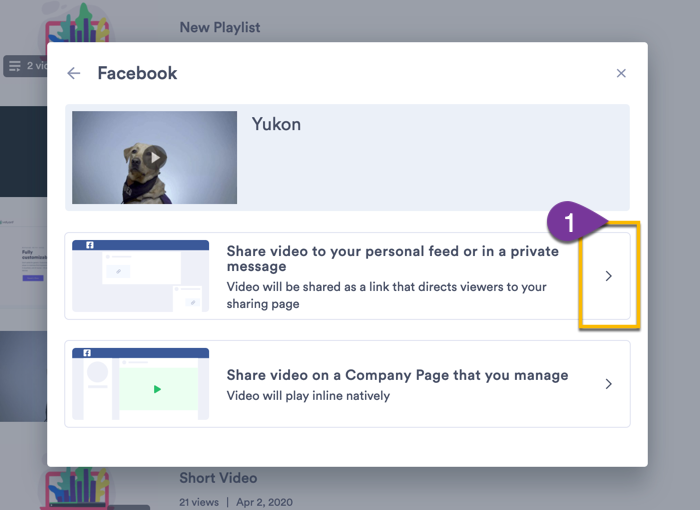This screenshot has width=700, height=510.
Task: Go back using the arrow beside Facebook
Action: (x=74, y=73)
